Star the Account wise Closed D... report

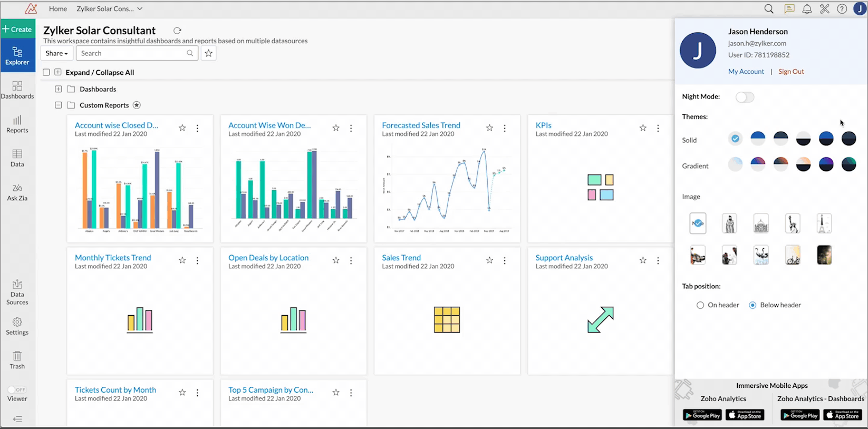pos(182,128)
